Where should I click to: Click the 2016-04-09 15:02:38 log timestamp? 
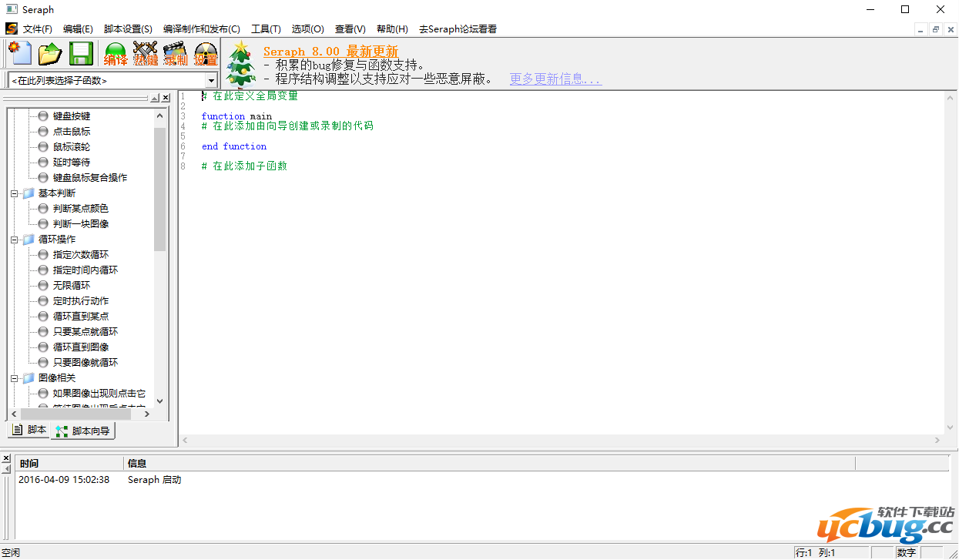click(x=65, y=480)
